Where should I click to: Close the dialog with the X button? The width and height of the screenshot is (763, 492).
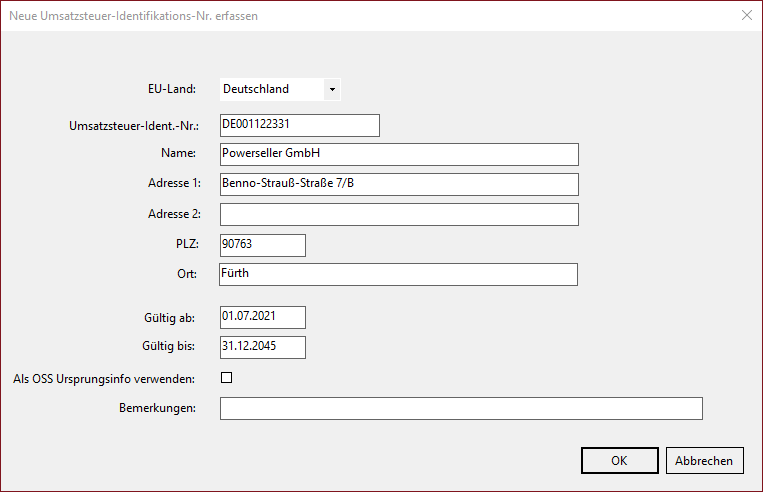coord(746,15)
